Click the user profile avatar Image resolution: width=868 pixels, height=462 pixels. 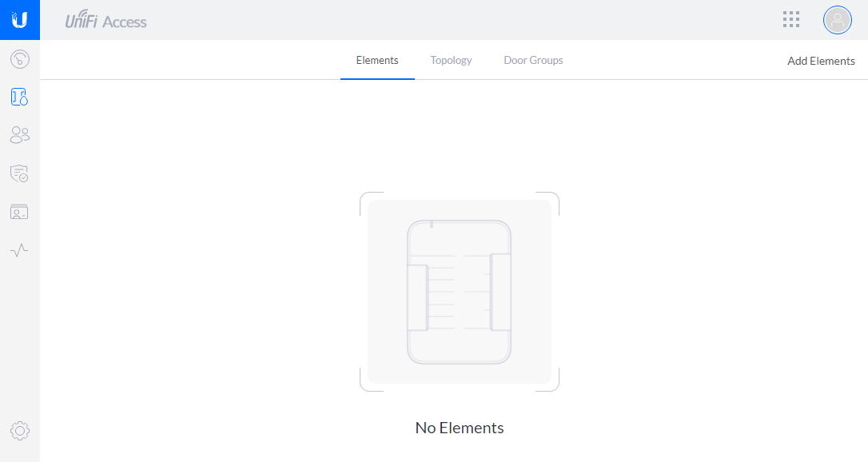(837, 20)
